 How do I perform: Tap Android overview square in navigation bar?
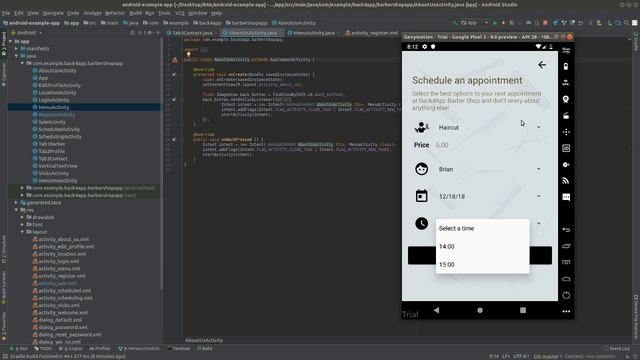click(x=523, y=310)
